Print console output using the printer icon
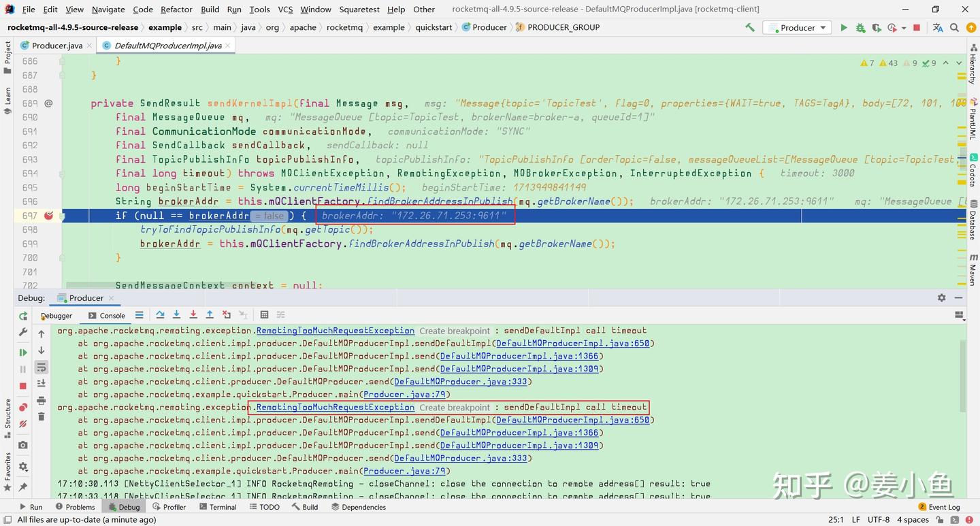Image resolution: width=980 pixels, height=526 pixels. pyautogui.click(x=42, y=401)
